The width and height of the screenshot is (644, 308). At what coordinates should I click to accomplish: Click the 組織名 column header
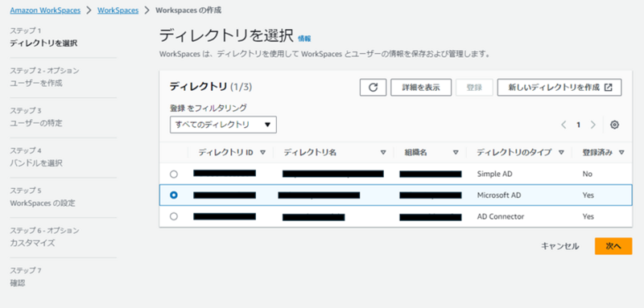tap(415, 153)
